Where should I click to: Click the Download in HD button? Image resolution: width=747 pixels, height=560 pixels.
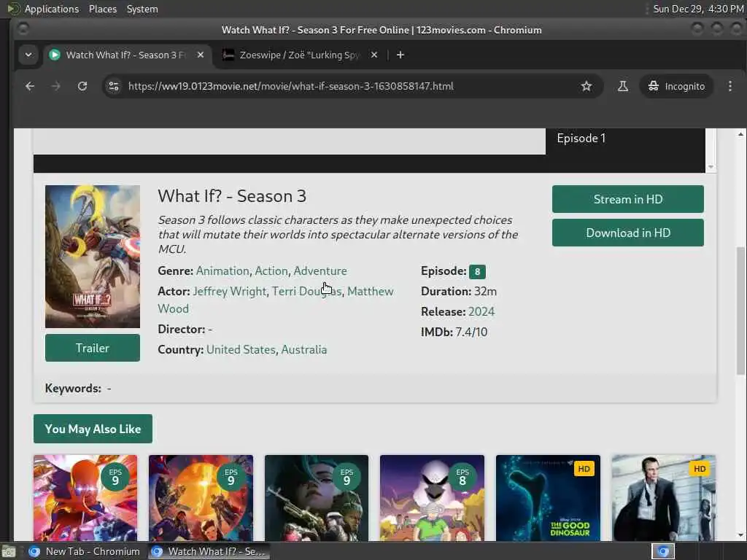628,233
